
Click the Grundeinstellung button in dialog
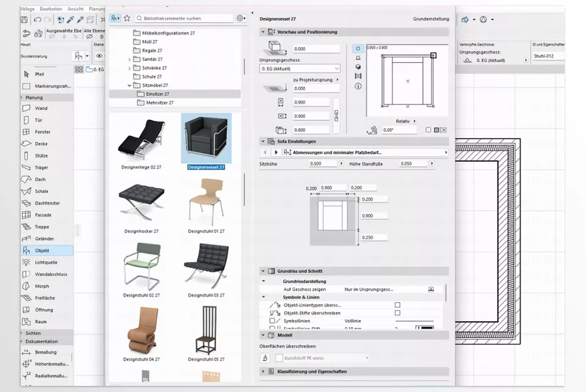(x=431, y=19)
